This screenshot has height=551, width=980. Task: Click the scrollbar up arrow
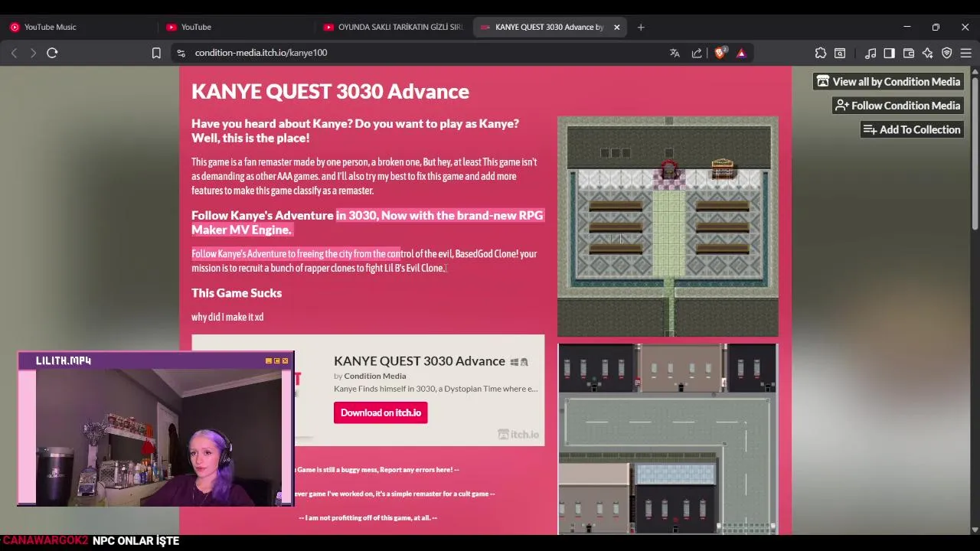pyautogui.click(x=975, y=71)
